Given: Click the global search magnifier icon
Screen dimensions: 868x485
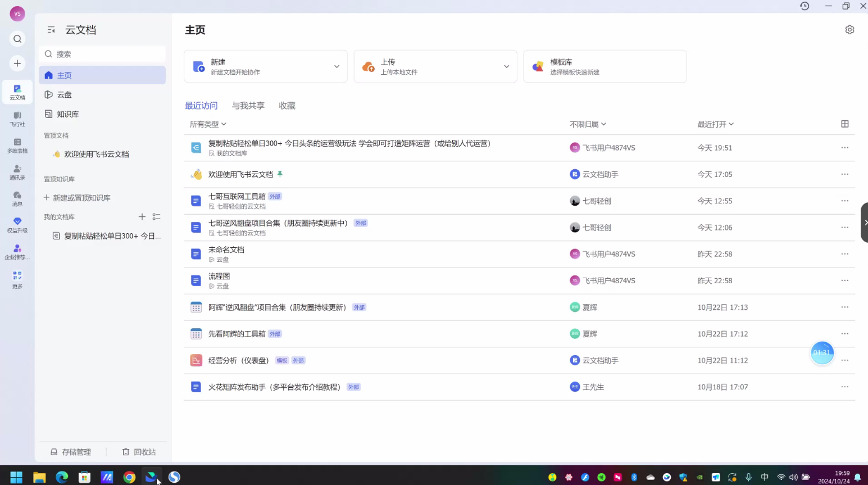Looking at the screenshot, I should pyautogui.click(x=17, y=39).
